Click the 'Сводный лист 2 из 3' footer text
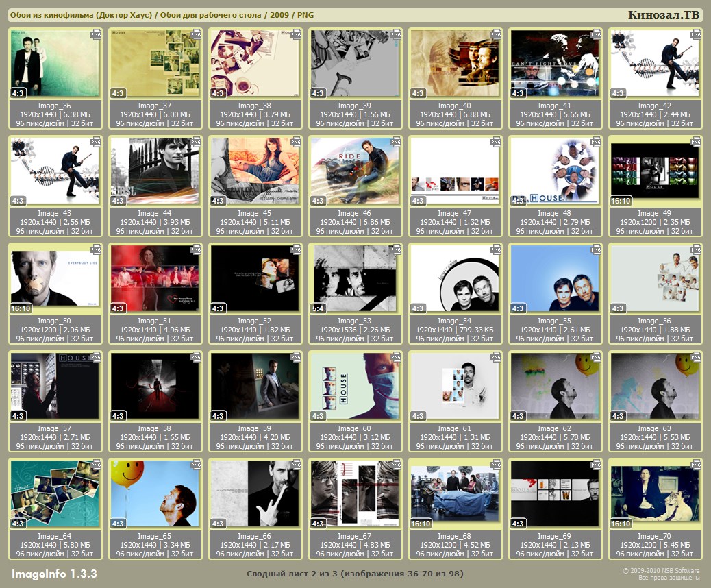Screen dimensions: 711x588 (355, 573)
